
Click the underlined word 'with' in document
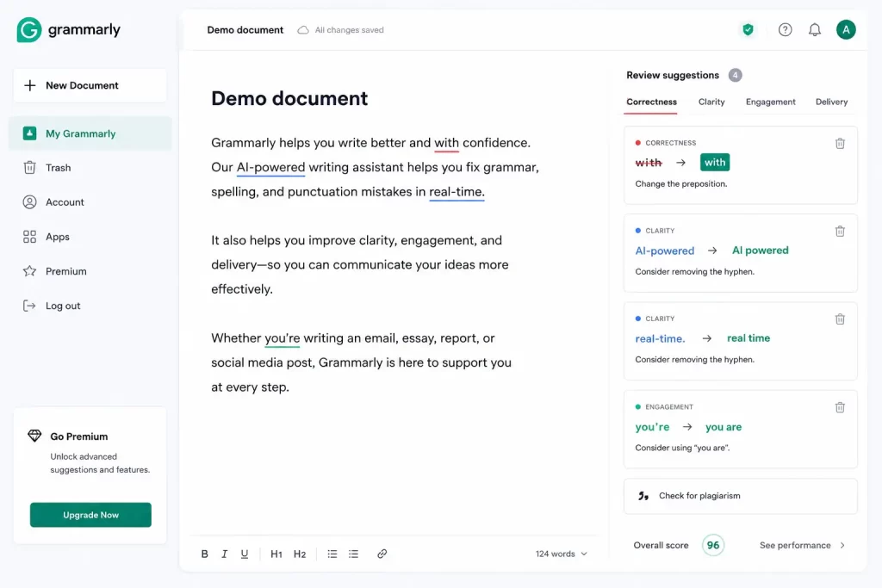click(x=446, y=143)
